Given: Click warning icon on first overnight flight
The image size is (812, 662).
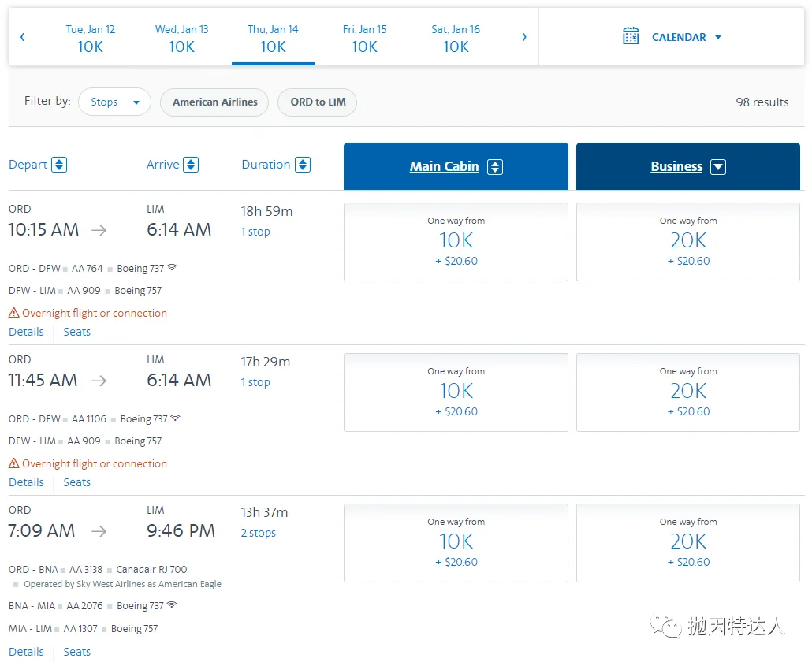Looking at the screenshot, I should click(14, 313).
